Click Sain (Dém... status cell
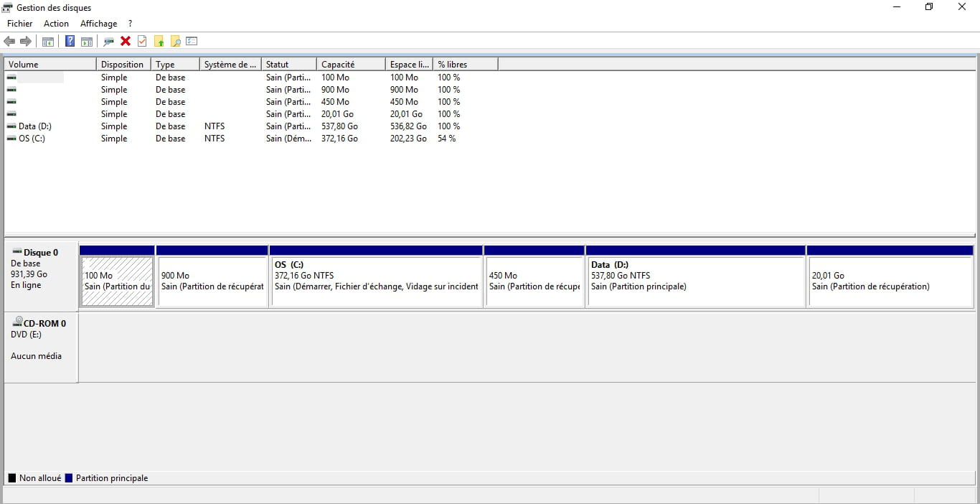Screen dimensions: 980x504 tap(288, 139)
